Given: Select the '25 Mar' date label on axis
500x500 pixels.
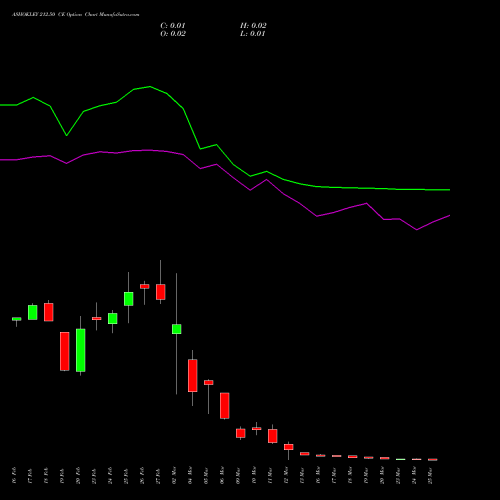Looking at the screenshot, I should pyautogui.click(x=430, y=475).
